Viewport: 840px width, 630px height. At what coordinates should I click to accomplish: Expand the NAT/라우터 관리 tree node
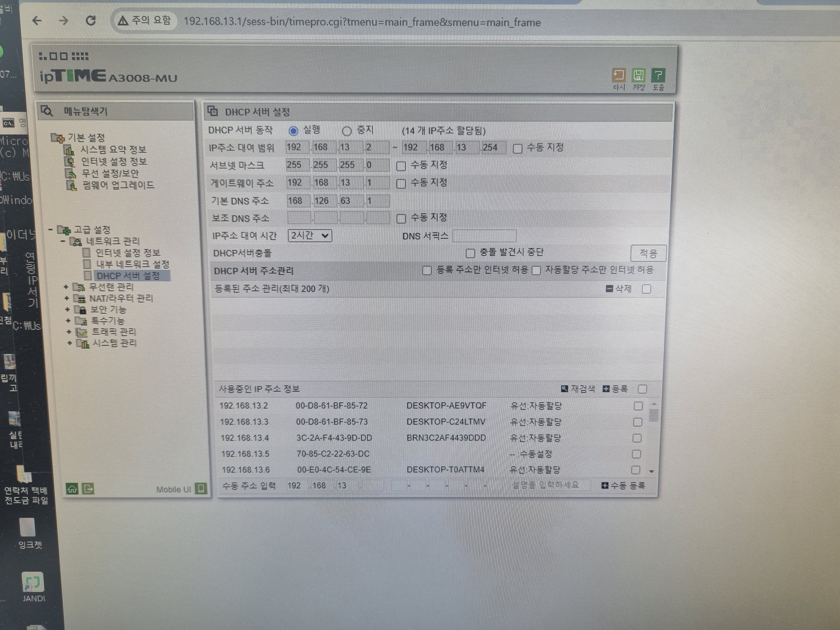point(66,298)
